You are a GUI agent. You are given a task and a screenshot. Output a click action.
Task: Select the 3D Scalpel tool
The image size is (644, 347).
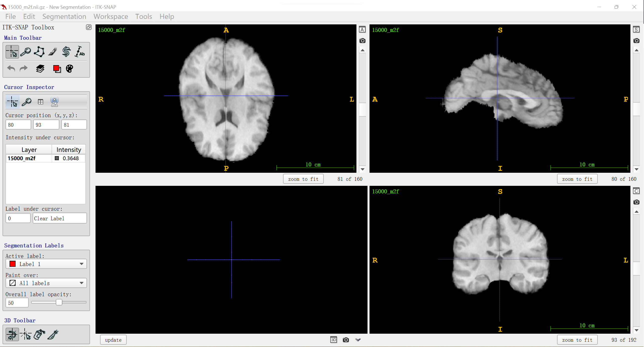[x=53, y=335]
